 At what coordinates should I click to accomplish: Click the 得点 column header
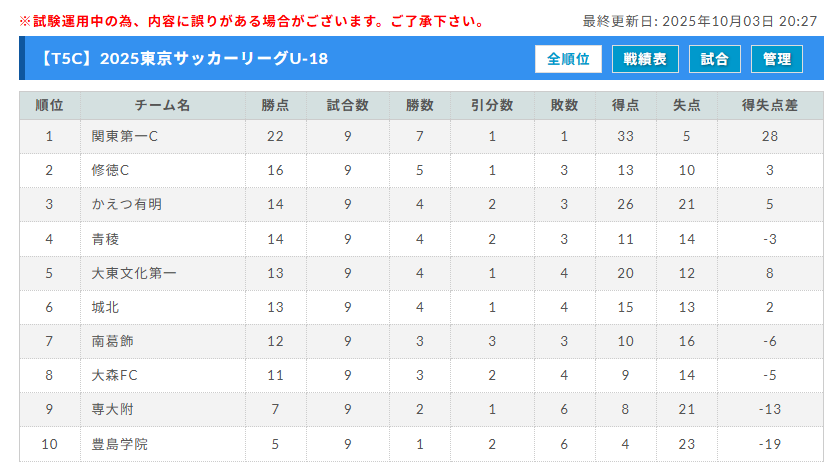626,106
